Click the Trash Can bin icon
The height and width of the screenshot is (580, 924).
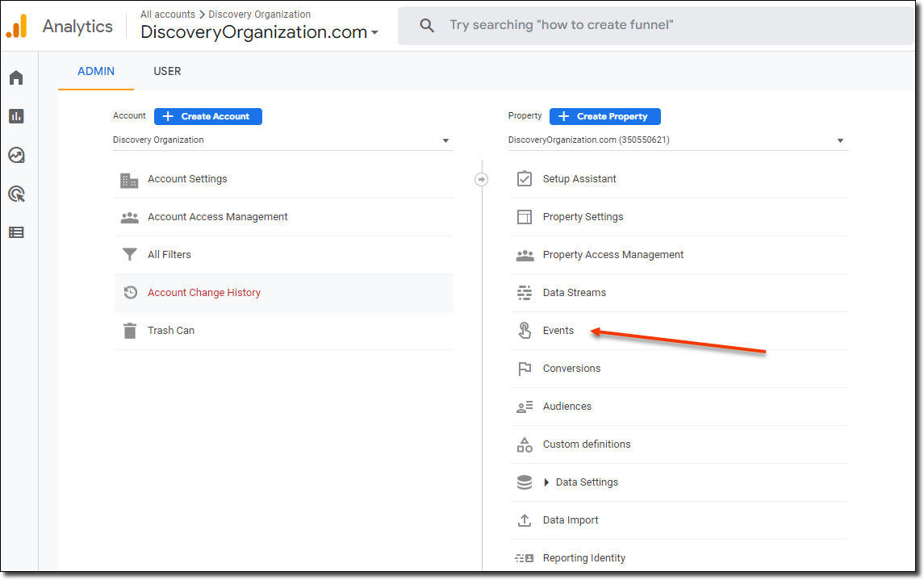(130, 331)
